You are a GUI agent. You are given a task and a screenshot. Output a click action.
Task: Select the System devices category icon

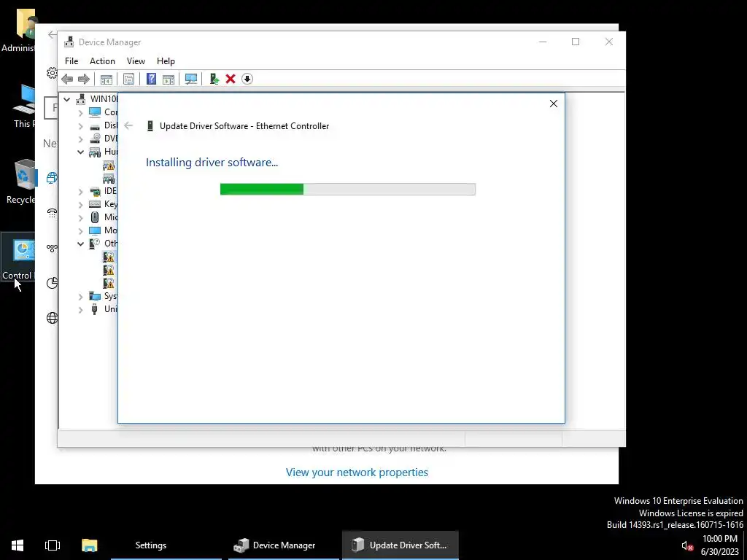(95, 296)
